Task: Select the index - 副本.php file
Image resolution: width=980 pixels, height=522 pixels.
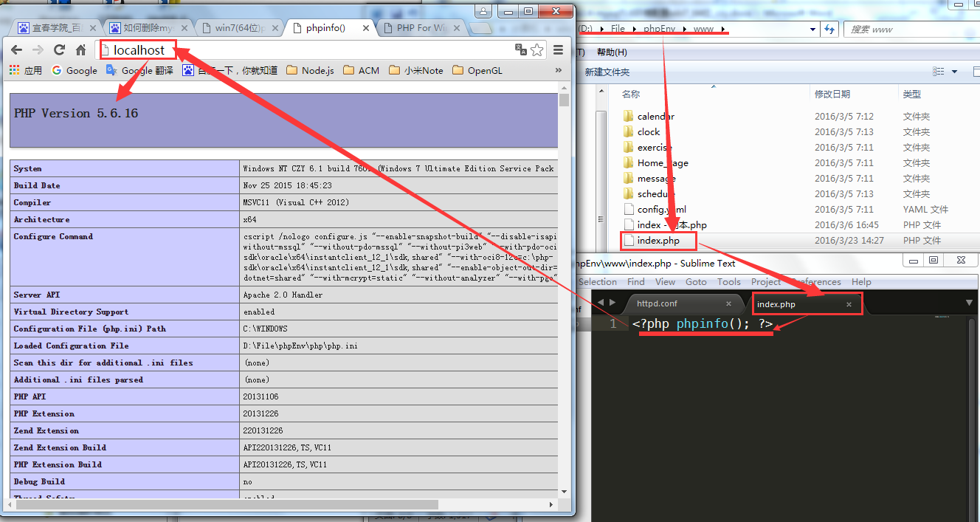Action: click(x=672, y=224)
